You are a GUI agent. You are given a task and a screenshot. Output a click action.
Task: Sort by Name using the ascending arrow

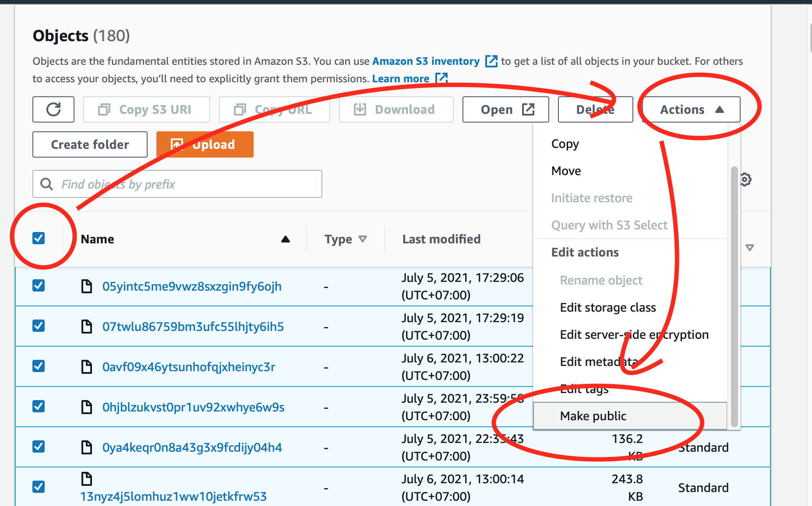pos(286,239)
